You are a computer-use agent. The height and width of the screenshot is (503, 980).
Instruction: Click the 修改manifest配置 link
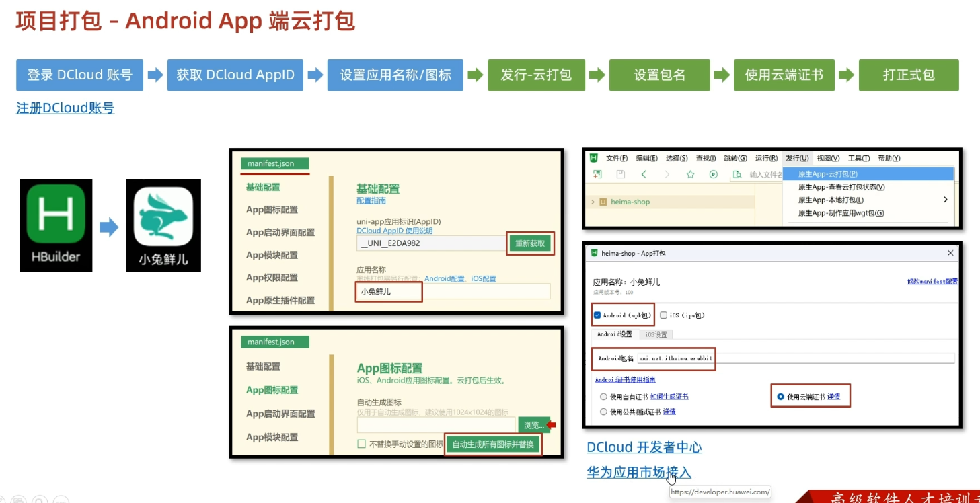(932, 281)
